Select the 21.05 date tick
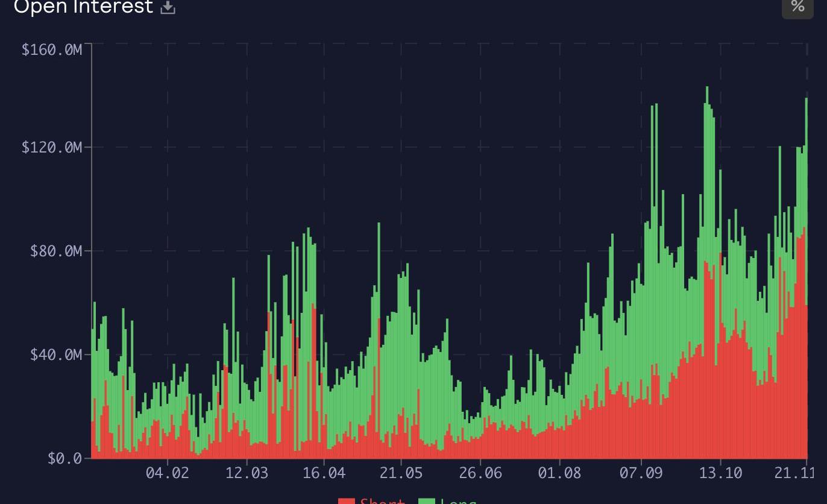The height and width of the screenshot is (504, 827). point(401,473)
